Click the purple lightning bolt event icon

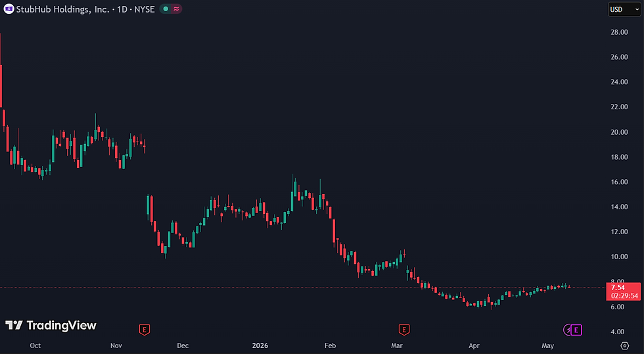coord(568,330)
